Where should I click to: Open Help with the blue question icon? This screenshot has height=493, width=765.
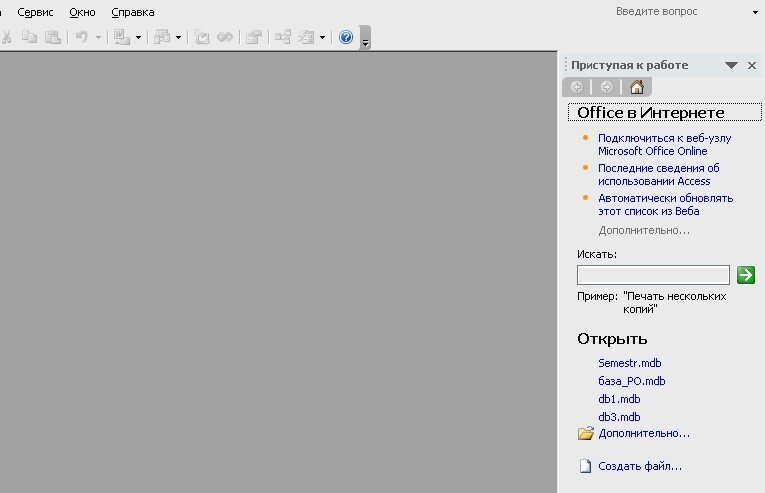(x=346, y=37)
